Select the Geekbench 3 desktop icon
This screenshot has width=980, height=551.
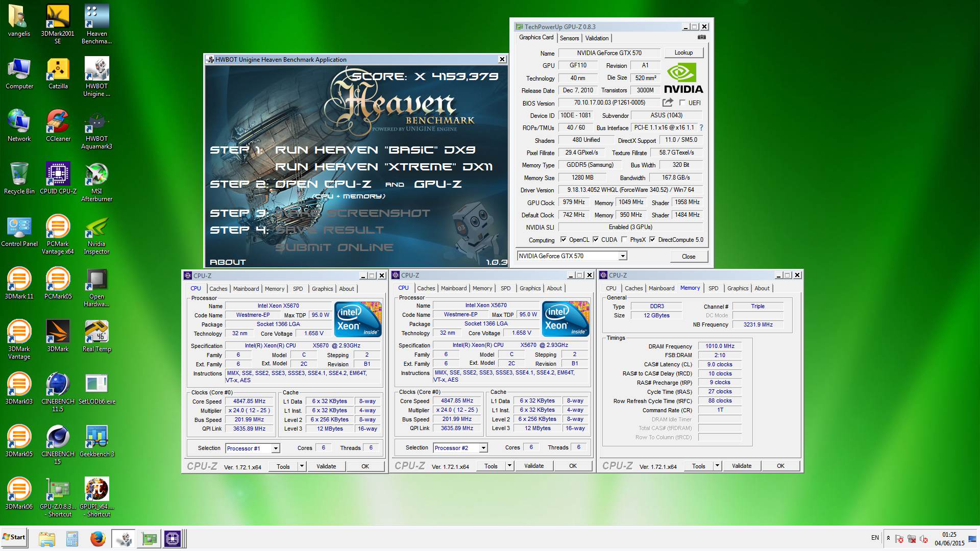96,441
